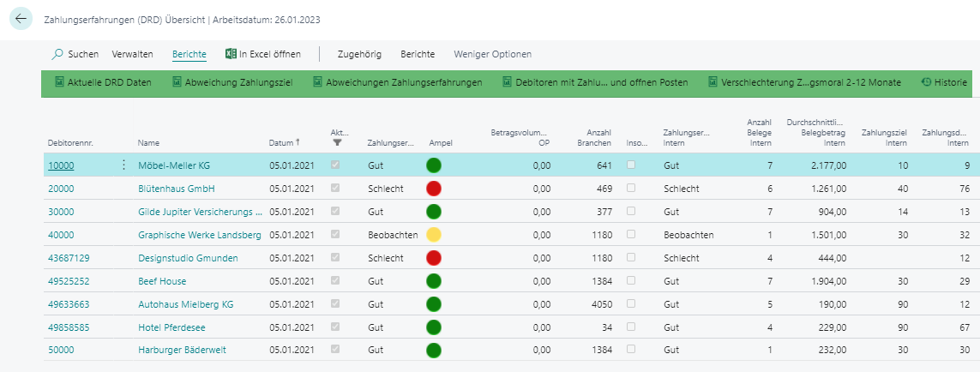
Task: Click the back arrow button
Action: (21, 19)
